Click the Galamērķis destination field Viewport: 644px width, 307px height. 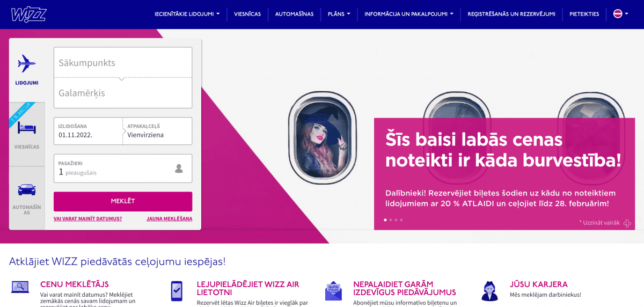pos(123,93)
